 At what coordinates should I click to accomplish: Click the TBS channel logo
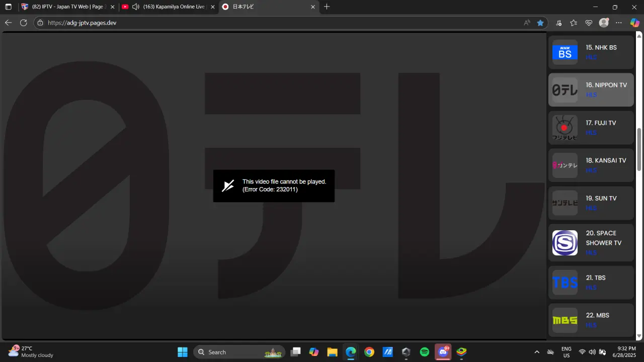coord(565,283)
